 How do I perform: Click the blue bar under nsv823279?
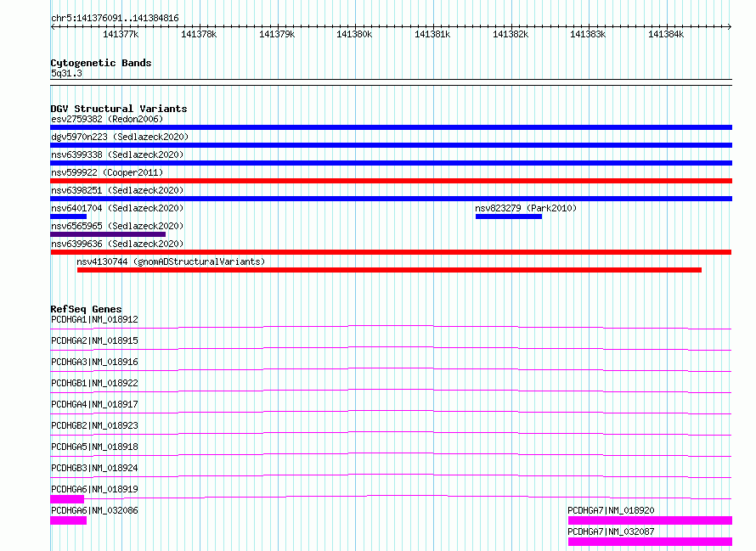point(509,216)
